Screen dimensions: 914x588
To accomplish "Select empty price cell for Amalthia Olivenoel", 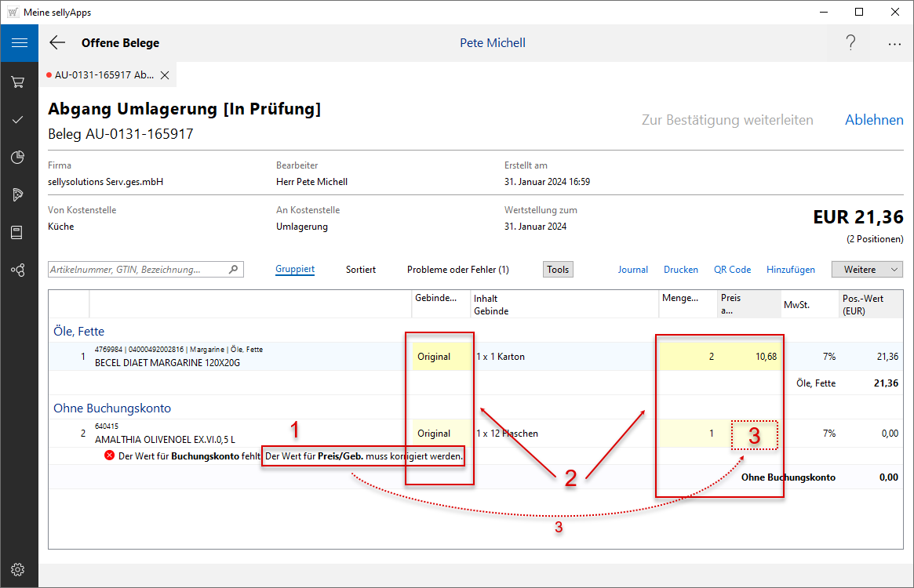I will pyautogui.click(x=754, y=434).
